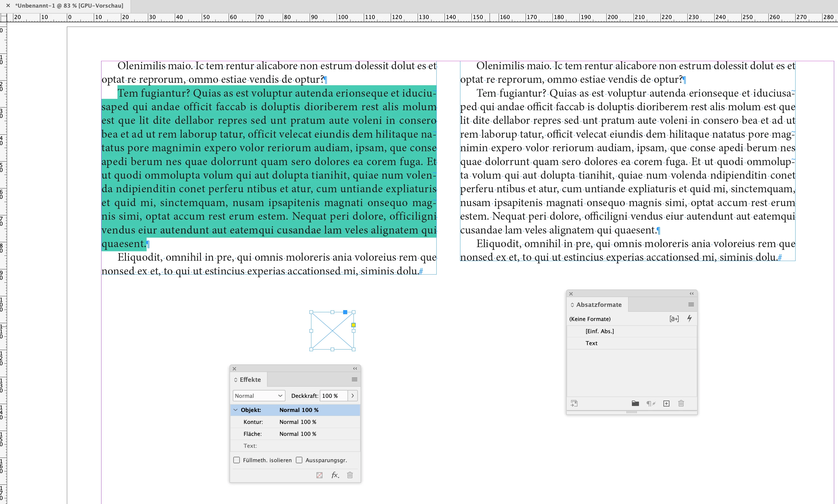Apply the Text paragraph style
838x504 pixels.
(x=591, y=343)
